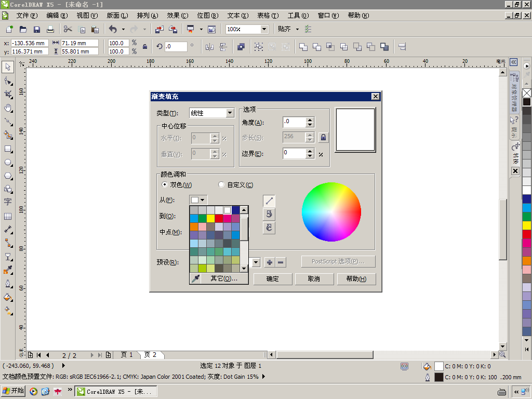Click 其它 (Other) in color popup

pos(224,278)
